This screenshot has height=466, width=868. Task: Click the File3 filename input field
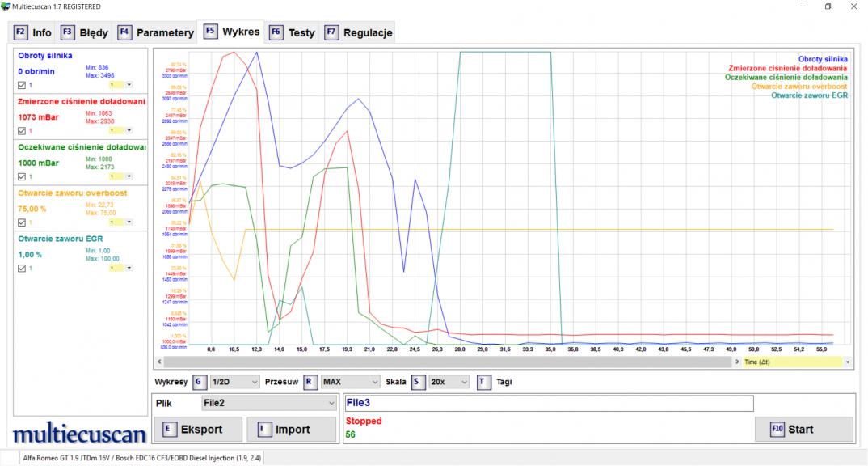(x=548, y=403)
